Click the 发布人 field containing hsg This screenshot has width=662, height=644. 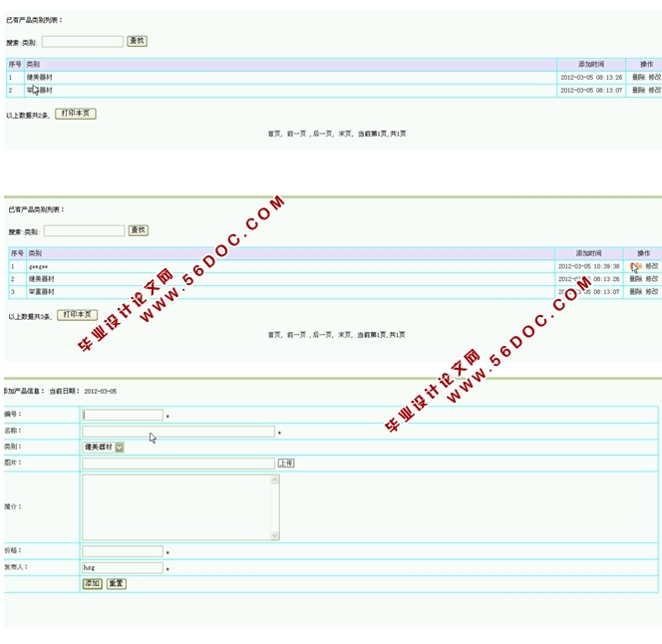click(123, 567)
